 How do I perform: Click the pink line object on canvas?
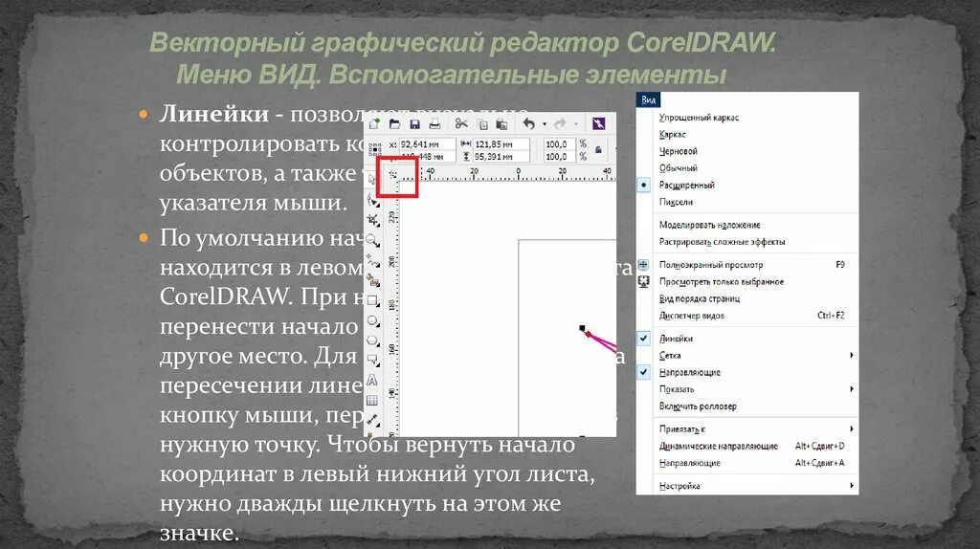point(601,341)
